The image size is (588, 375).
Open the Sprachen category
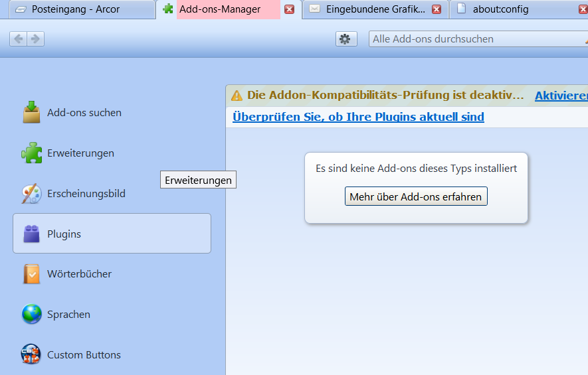(x=112, y=315)
